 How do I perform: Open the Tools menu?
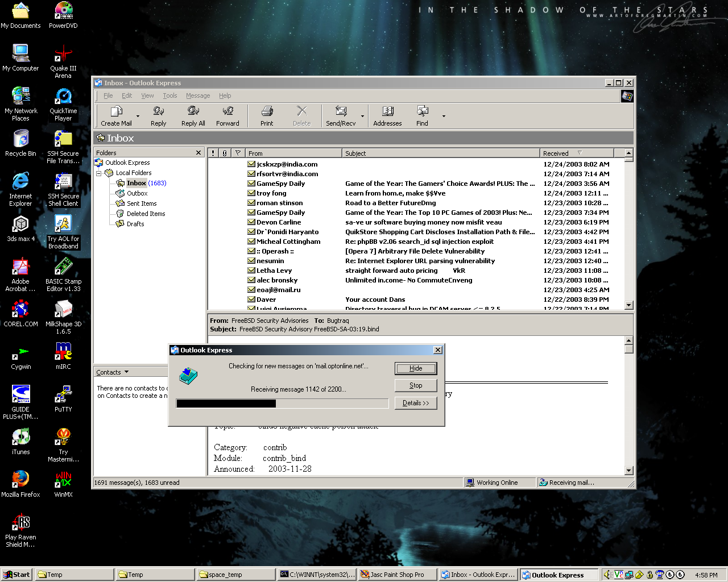pyautogui.click(x=169, y=95)
